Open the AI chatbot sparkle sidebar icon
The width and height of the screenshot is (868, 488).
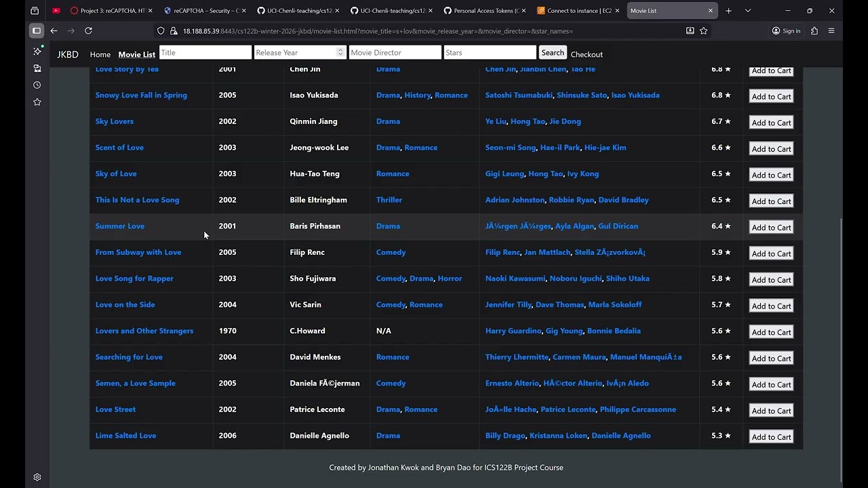click(x=37, y=52)
